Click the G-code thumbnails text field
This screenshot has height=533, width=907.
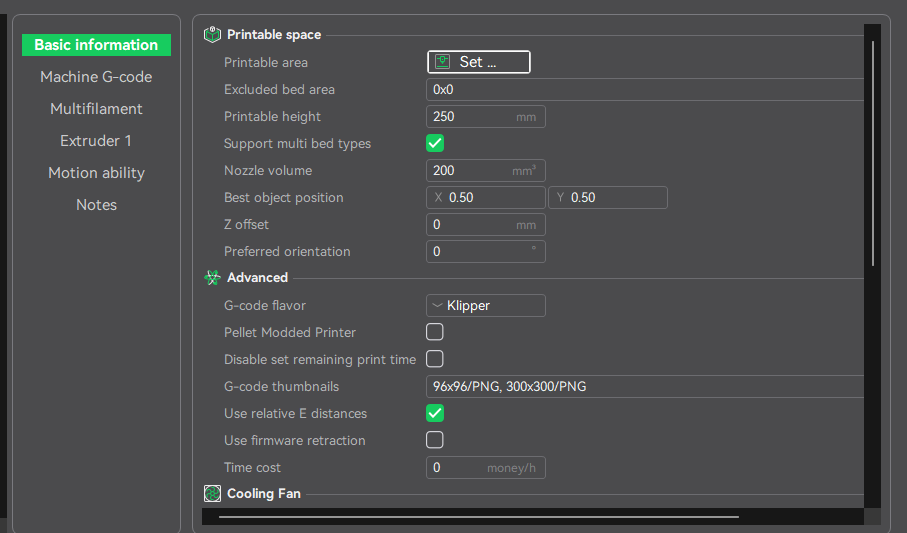tap(645, 387)
